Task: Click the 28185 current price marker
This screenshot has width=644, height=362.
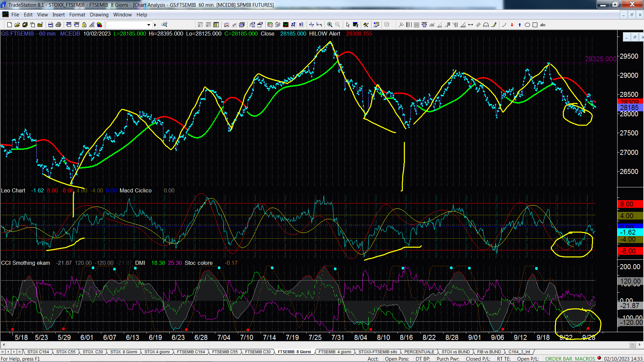Action: (x=630, y=108)
